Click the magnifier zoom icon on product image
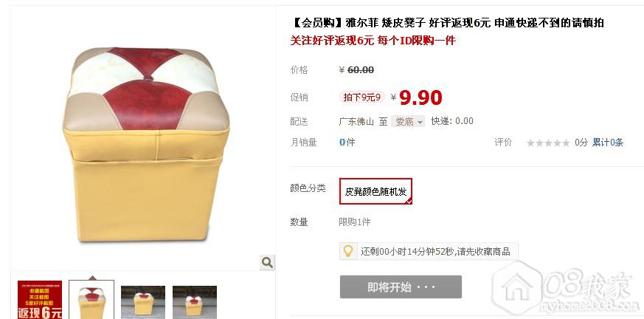 [267, 262]
